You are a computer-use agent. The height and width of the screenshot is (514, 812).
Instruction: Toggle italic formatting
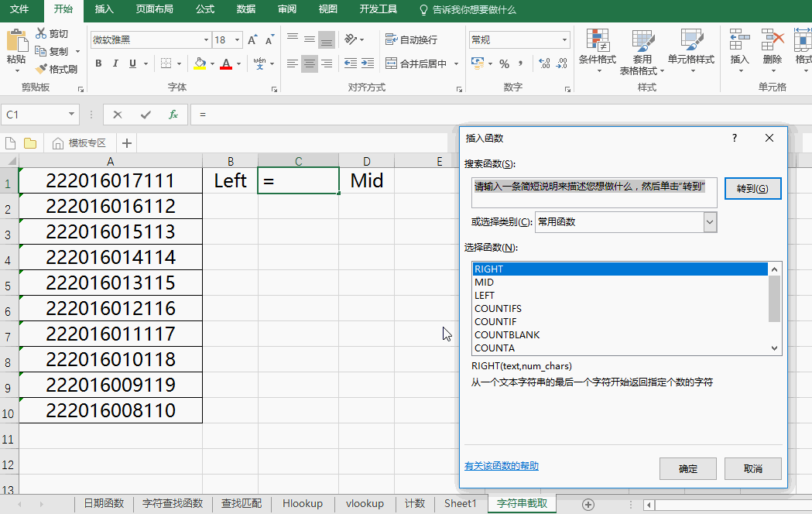point(116,63)
